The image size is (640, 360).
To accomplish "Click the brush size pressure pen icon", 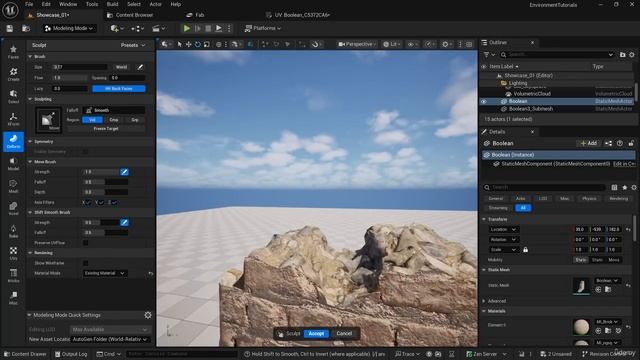I will 140,67.
